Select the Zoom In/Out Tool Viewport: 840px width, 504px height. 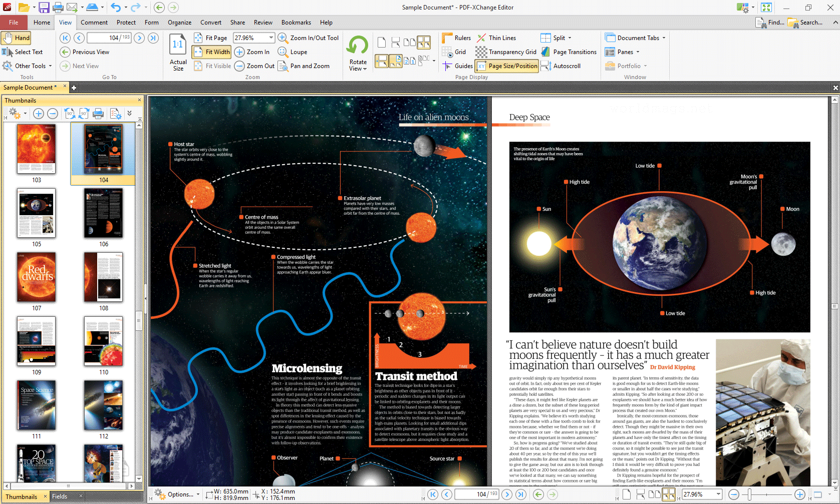[x=309, y=38]
